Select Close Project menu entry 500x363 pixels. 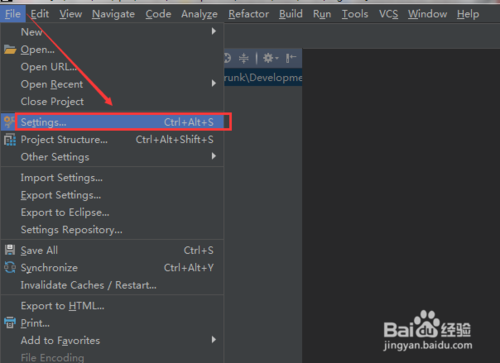coord(112,102)
